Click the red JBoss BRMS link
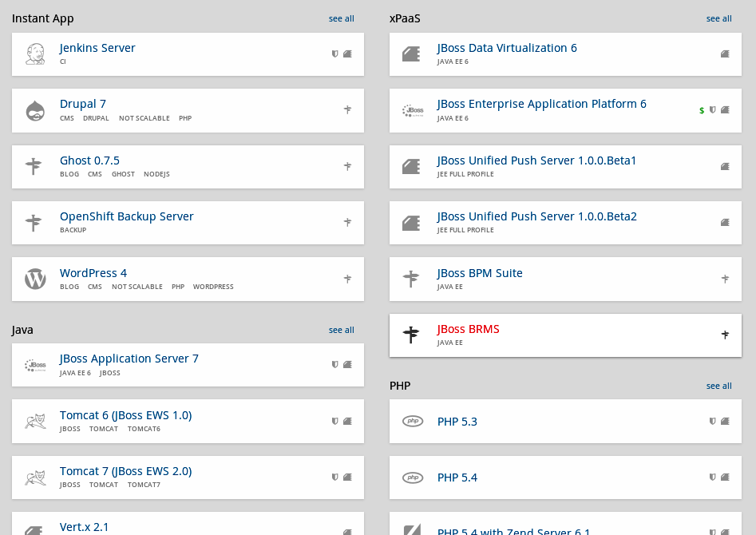 pos(468,329)
